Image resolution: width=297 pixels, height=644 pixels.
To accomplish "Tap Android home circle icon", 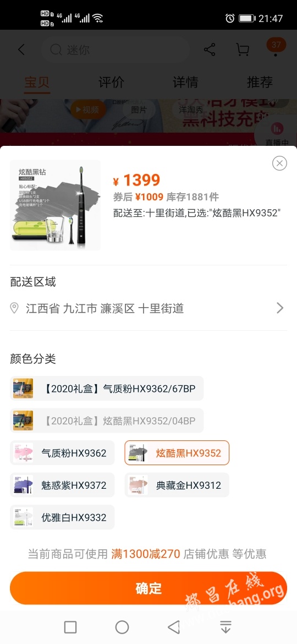I will click(122, 627).
